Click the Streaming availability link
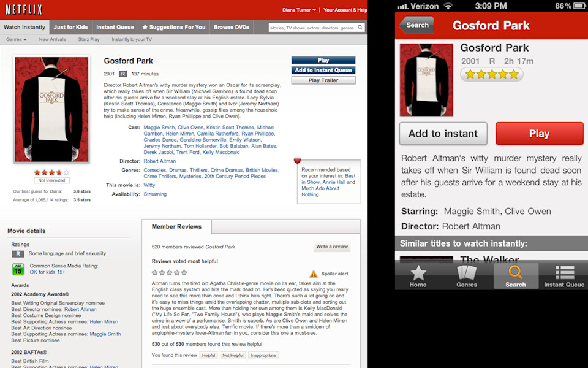Image resolution: width=588 pixels, height=368 pixels. (x=155, y=194)
